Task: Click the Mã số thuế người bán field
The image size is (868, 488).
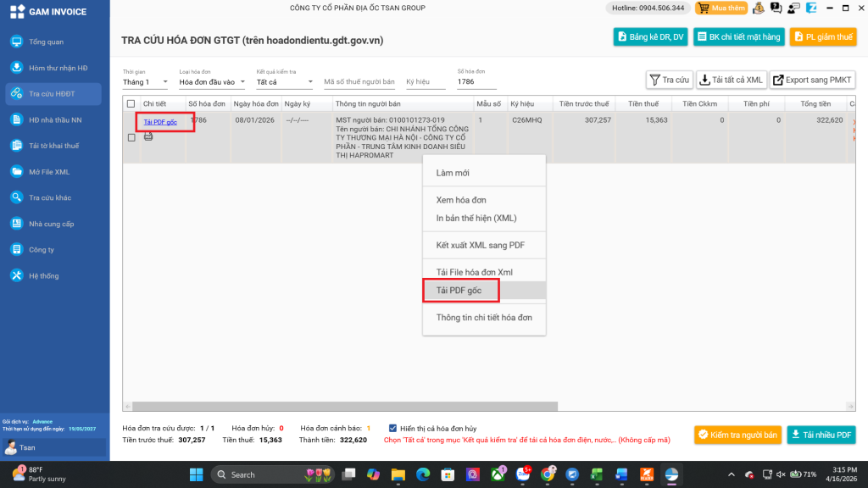Action: click(359, 82)
